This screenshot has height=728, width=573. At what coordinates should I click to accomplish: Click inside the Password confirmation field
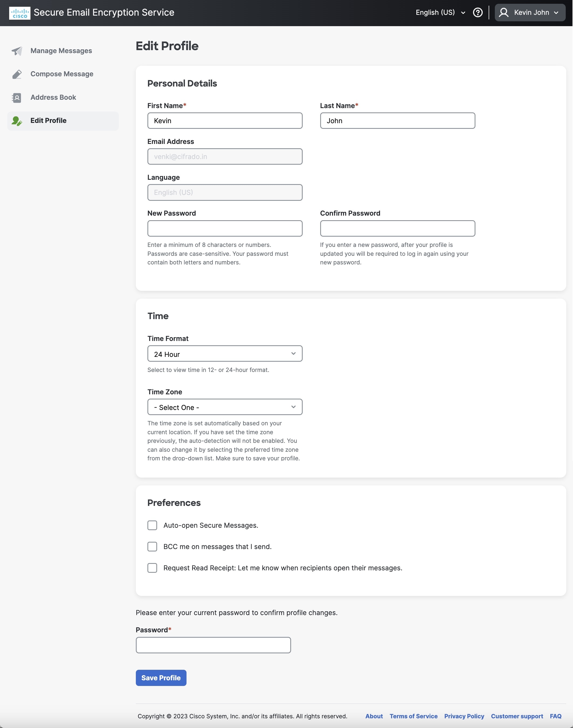[213, 645]
